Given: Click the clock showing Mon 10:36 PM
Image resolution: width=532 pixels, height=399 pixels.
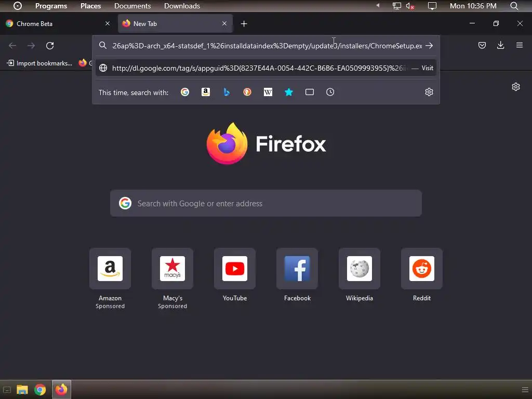Looking at the screenshot, I should click(473, 6).
